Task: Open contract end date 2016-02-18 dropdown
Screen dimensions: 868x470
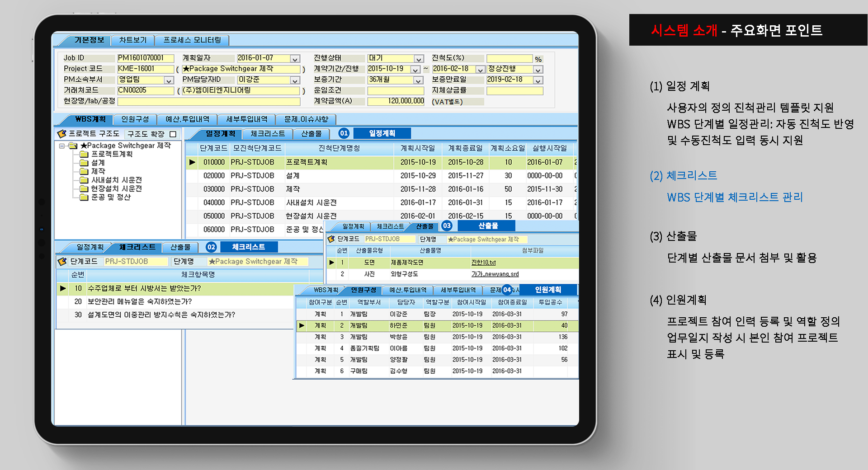Action: click(480, 70)
